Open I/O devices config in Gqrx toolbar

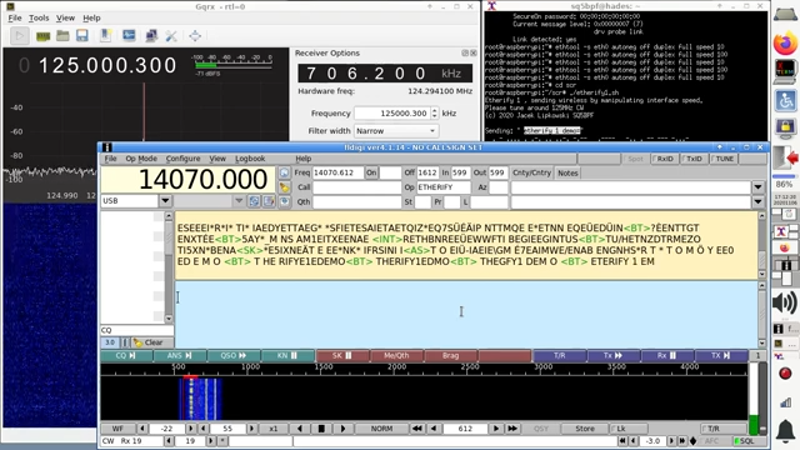click(x=43, y=36)
